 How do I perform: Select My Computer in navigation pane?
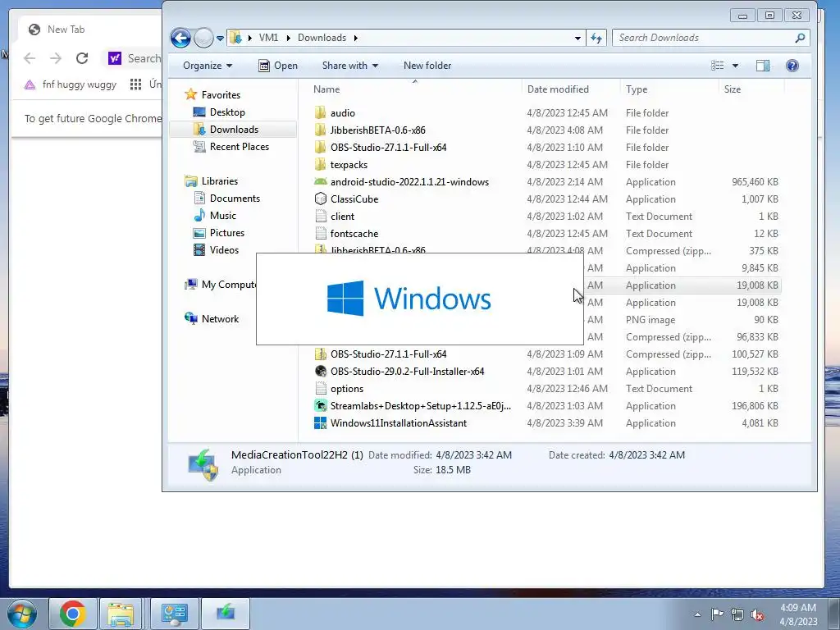point(229,285)
